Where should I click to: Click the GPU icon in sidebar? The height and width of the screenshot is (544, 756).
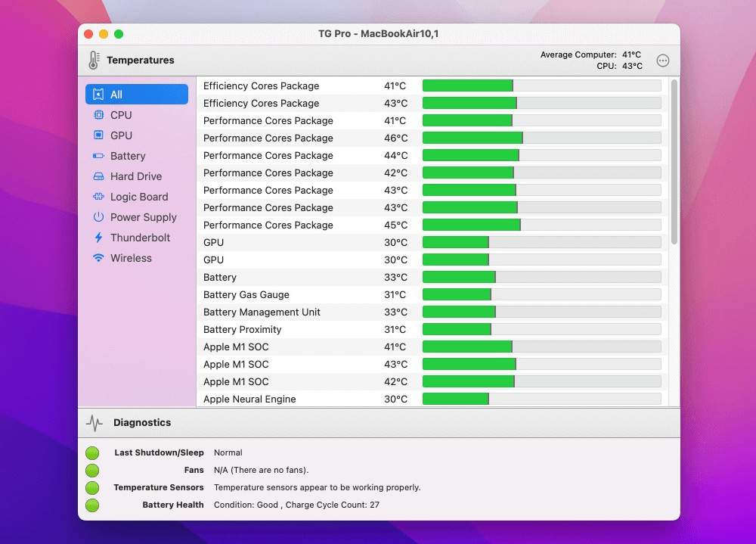pos(98,135)
